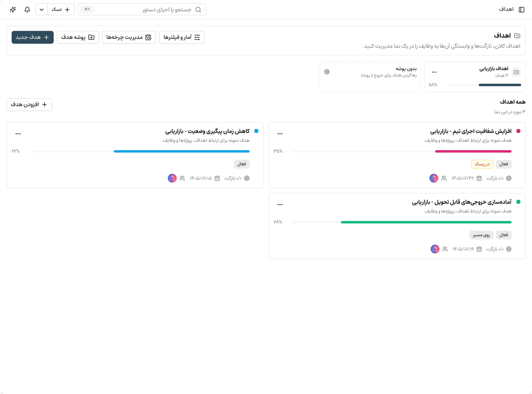Screen dimensions: 532x394
Task: Open the user avatar on آماده‌سازی خروجی‌ها goal
Action: click(x=435, y=249)
